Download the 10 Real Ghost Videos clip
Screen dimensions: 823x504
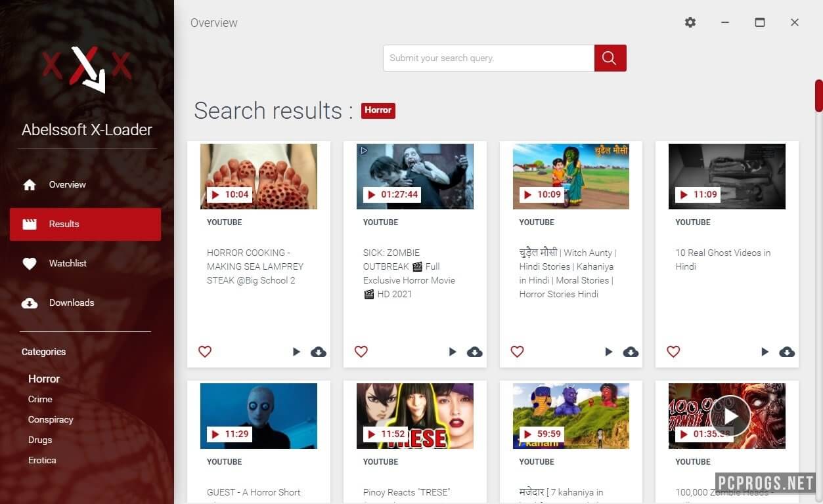(x=787, y=352)
